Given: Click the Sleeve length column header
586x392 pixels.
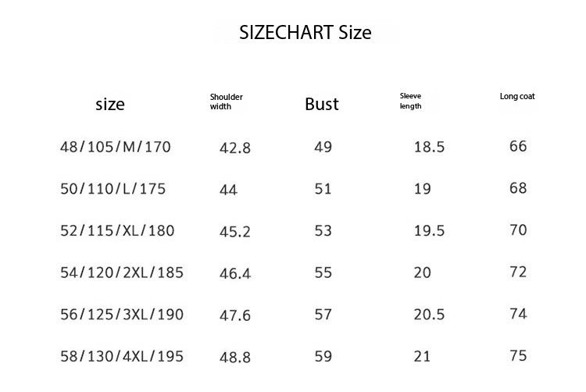Looking at the screenshot, I should (411, 101).
